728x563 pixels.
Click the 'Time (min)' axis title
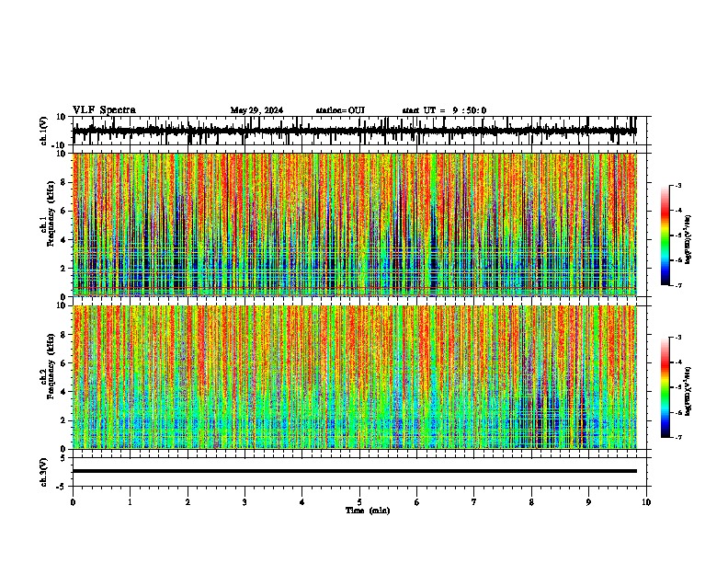tap(368, 511)
